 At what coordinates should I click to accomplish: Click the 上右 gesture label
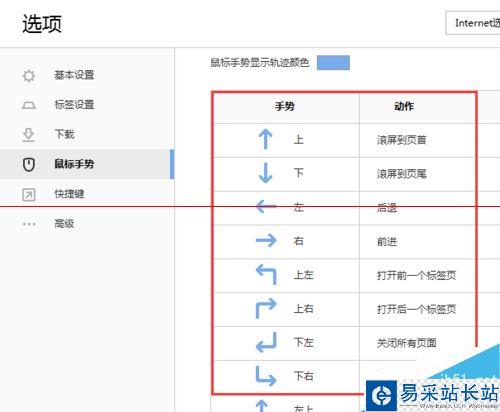click(x=304, y=309)
